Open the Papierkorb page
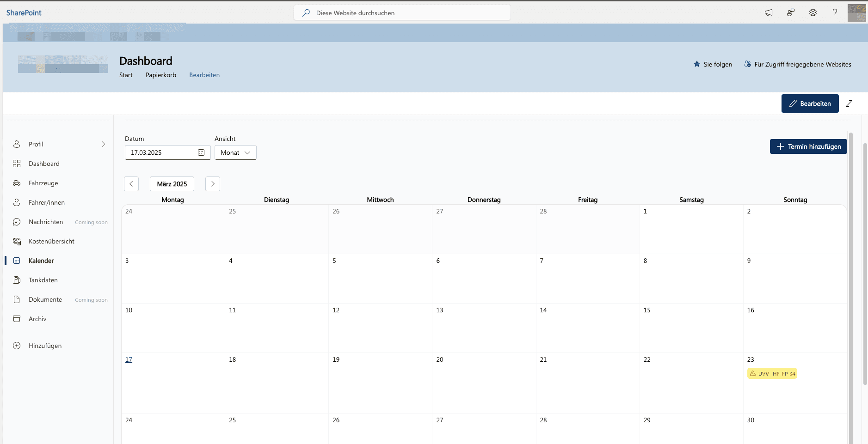Image resolution: width=868 pixels, height=444 pixels. (160, 75)
